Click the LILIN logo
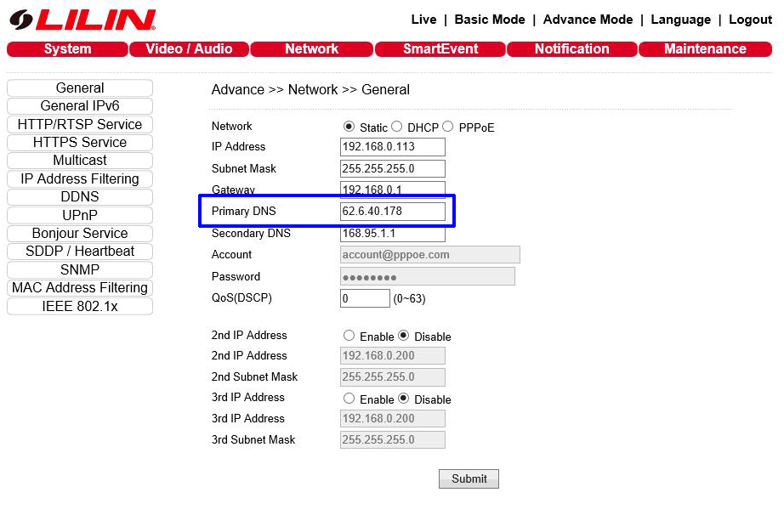This screenshot has width=784, height=532. 82,20
